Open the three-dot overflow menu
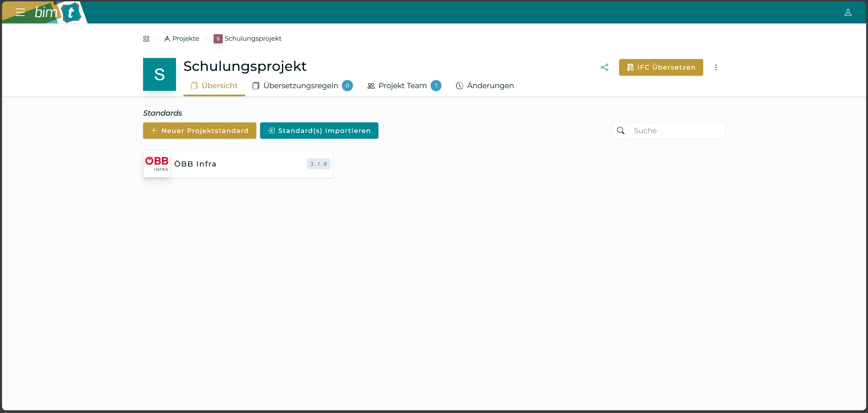Image resolution: width=868 pixels, height=413 pixels. pyautogui.click(x=716, y=67)
